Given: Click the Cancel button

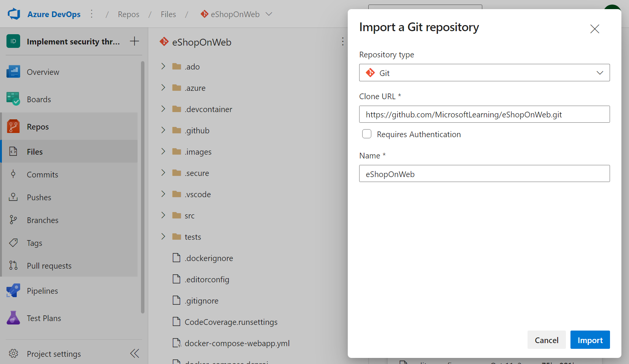Looking at the screenshot, I should [547, 340].
